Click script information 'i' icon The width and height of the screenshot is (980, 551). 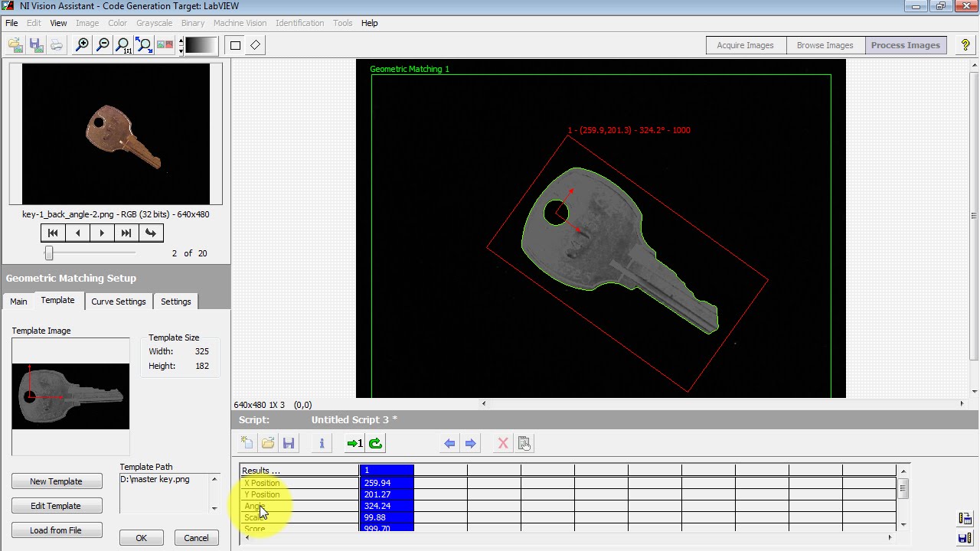[322, 443]
